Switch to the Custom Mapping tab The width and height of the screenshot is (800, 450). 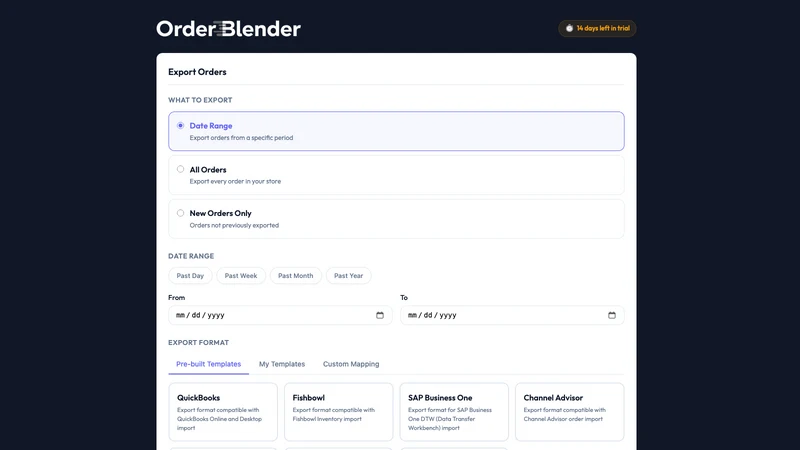[351, 364]
